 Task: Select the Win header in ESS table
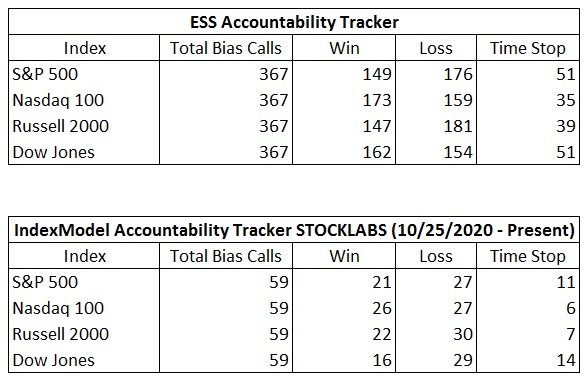pyautogui.click(x=344, y=48)
